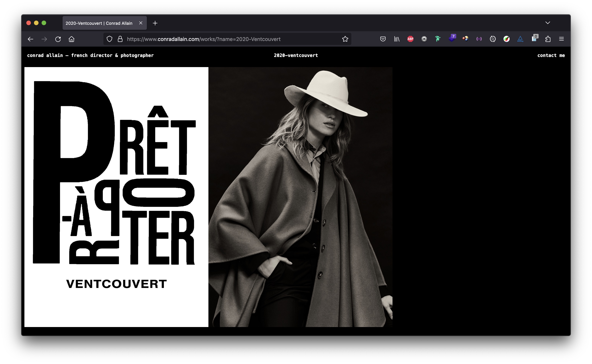Close the 2020-Ventcouvert tab

click(141, 23)
